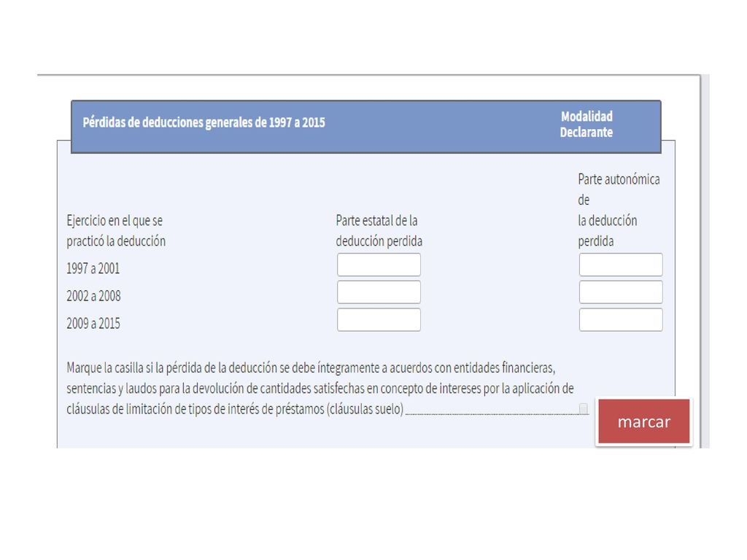Focus the estatal field for 1997 a 2001

[x=379, y=265]
